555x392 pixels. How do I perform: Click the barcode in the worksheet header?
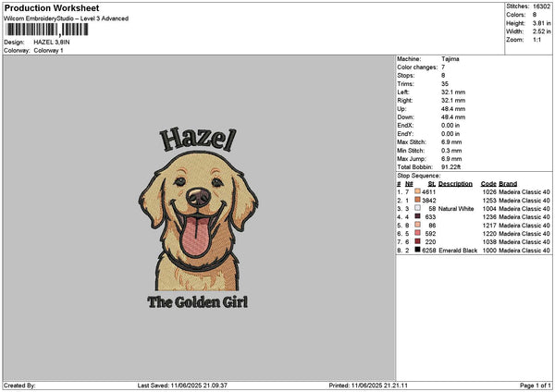coord(47,30)
